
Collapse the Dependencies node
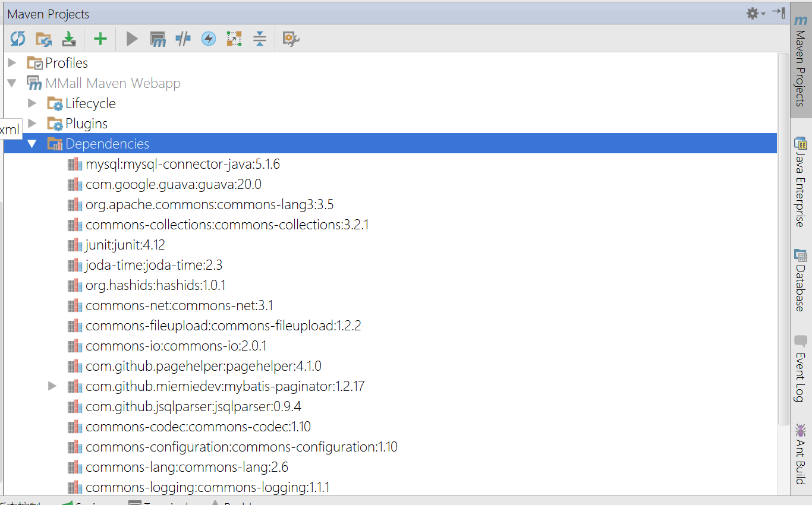[x=32, y=144]
